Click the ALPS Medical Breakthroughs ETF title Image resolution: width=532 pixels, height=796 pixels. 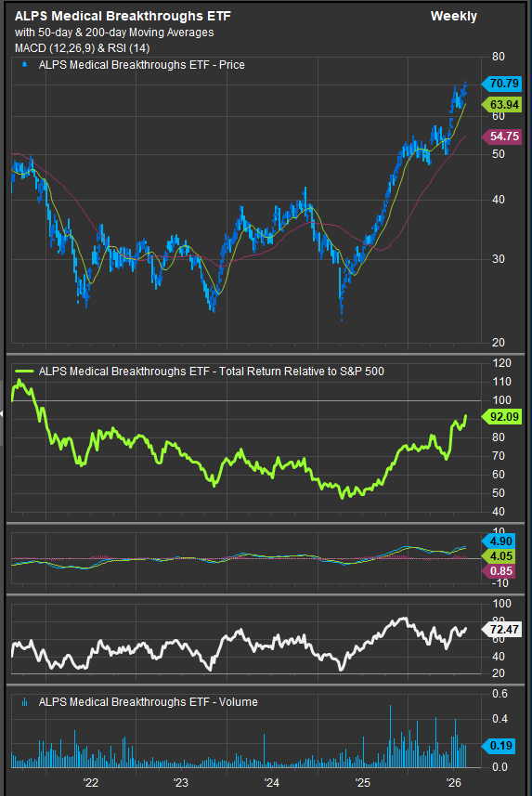click(x=123, y=16)
